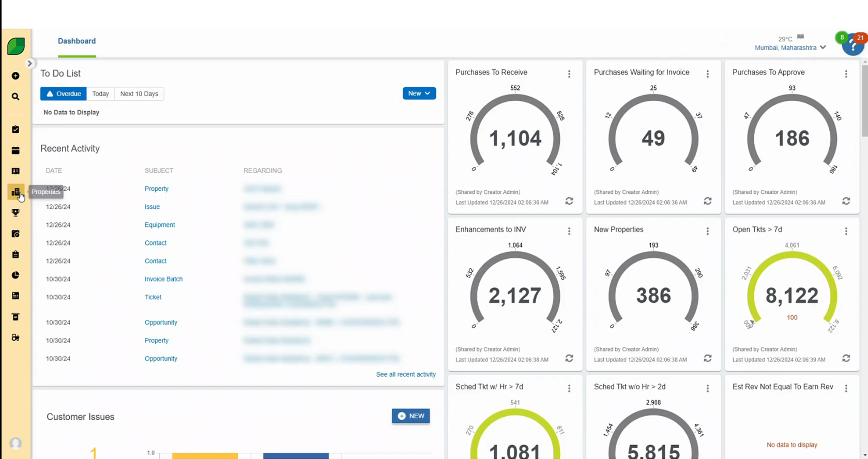
Task: Open Purchases To Receive options menu
Action: [x=569, y=74]
